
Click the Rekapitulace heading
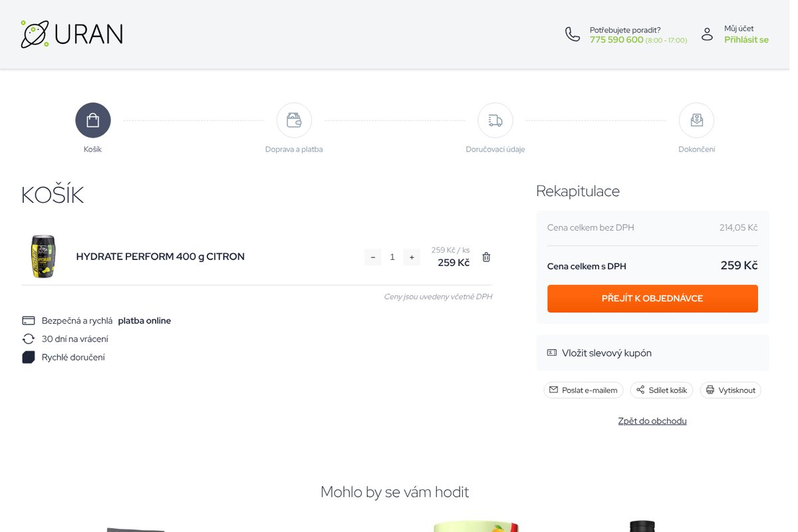(x=578, y=192)
